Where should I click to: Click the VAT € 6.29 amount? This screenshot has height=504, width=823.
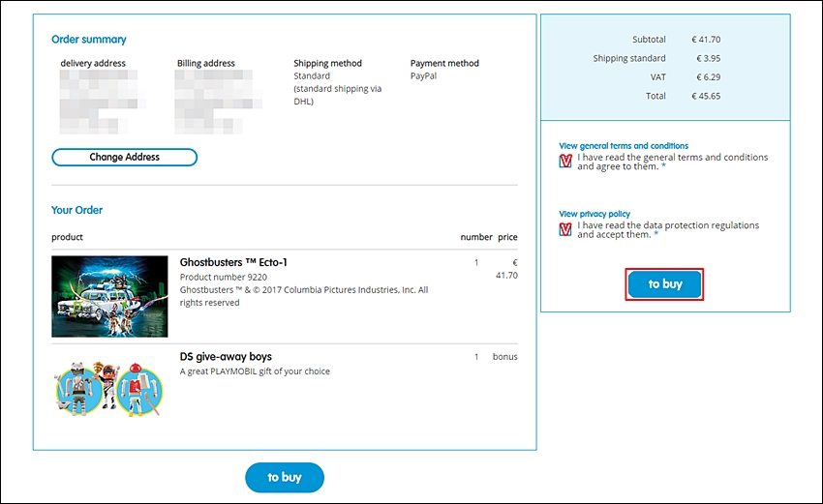pos(708,77)
